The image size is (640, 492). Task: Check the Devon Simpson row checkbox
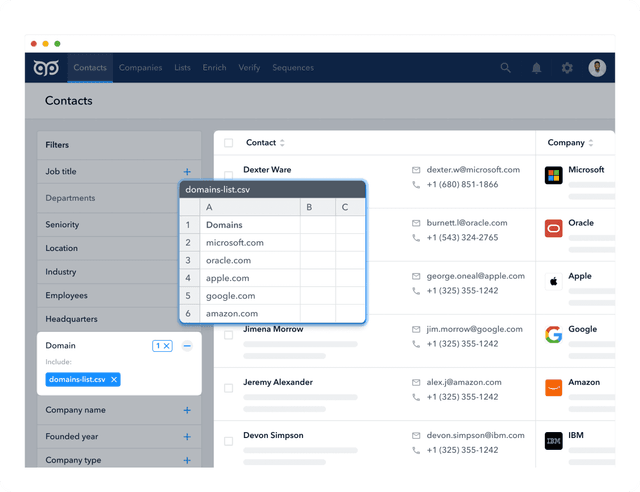229,441
